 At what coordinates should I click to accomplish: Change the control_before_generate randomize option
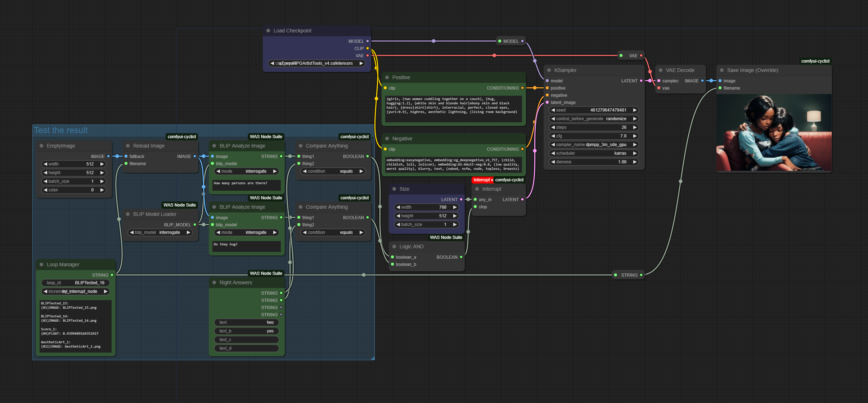pyautogui.click(x=594, y=119)
